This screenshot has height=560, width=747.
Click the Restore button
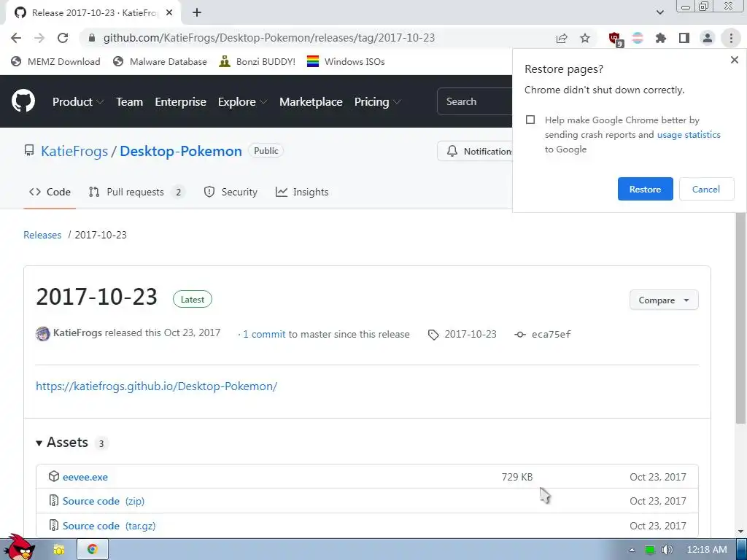click(645, 189)
